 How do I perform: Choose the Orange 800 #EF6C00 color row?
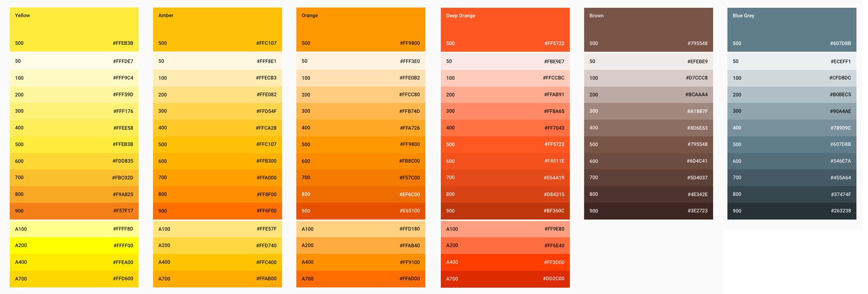tap(360, 194)
